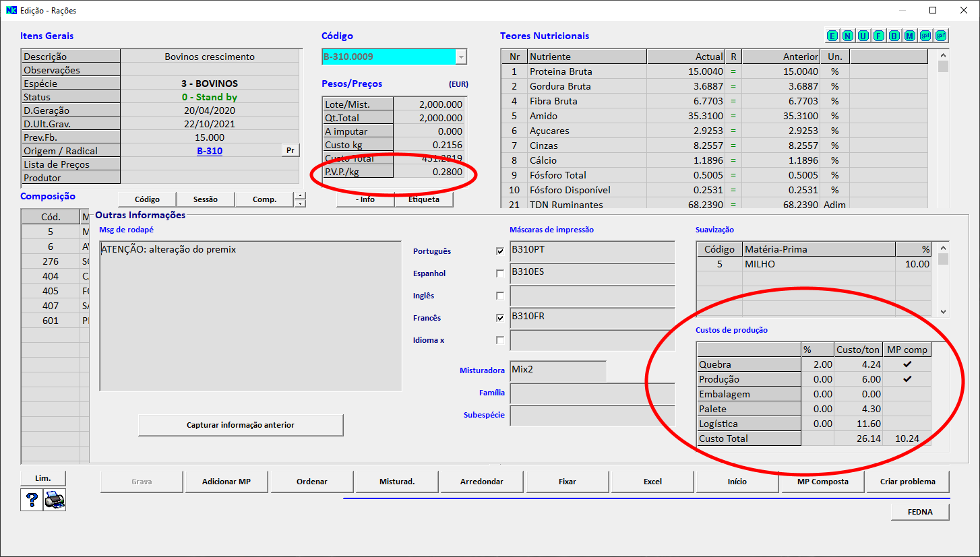Click the green M nutrient icon
The height and width of the screenshot is (557, 980).
coord(910,36)
